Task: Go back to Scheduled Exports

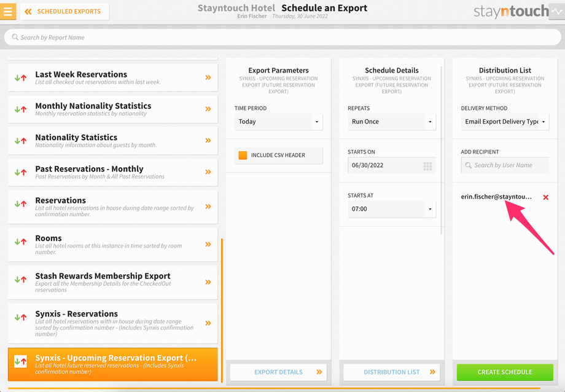Action: click(65, 12)
